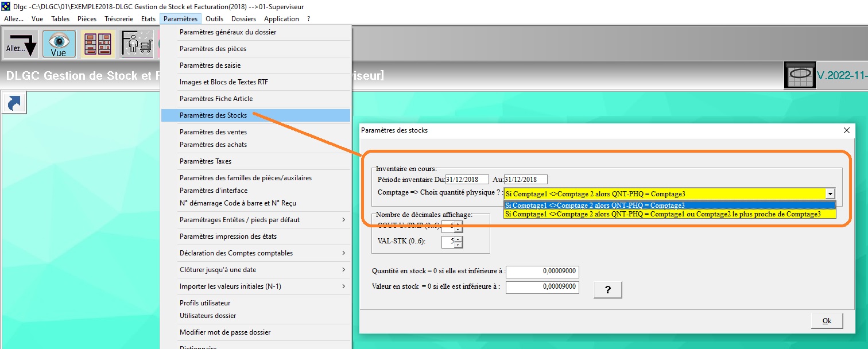The image size is (868, 349).
Task: Select option 'le plus proche de Comptage3'
Action: click(669, 214)
